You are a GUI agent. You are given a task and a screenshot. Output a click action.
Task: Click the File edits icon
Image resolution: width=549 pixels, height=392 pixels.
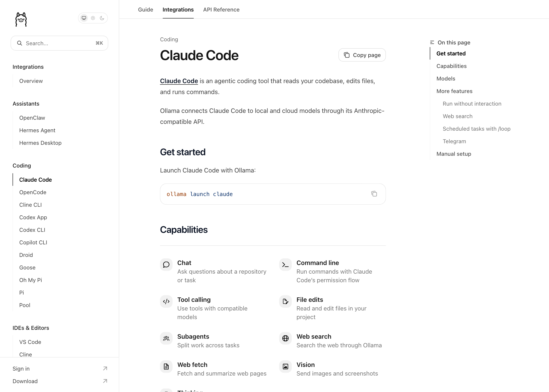pos(285,302)
